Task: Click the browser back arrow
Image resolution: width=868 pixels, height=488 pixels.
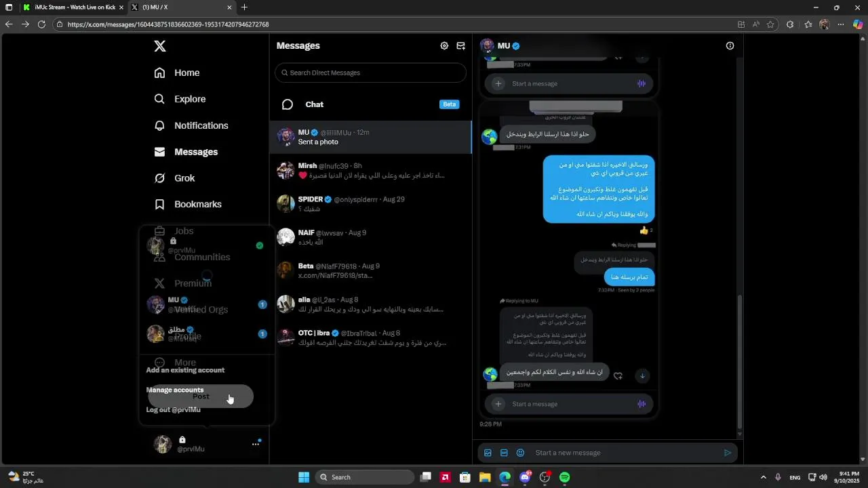Action: (x=9, y=24)
